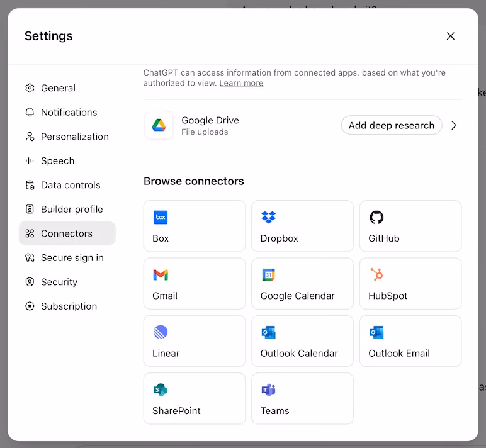Open the General settings tab
This screenshot has width=486, height=448.
pyautogui.click(x=67, y=88)
